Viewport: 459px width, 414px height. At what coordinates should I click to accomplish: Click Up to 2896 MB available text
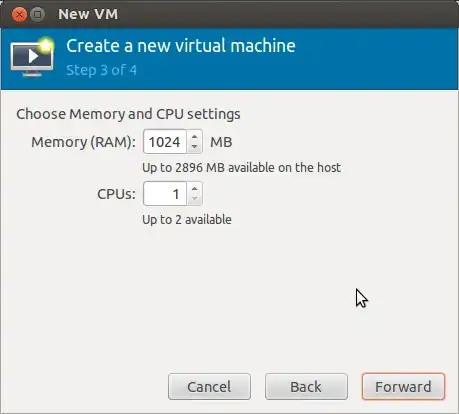click(x=242, y=167)
